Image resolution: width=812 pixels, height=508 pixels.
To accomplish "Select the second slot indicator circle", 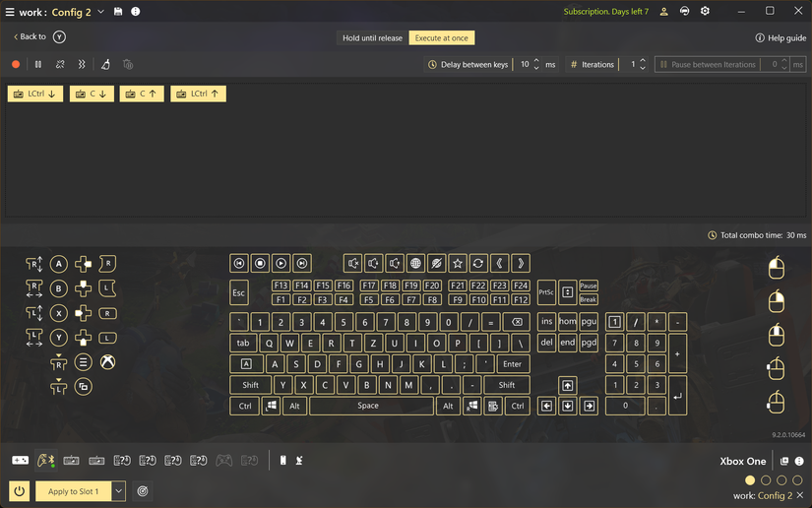I will coord(766,480).
